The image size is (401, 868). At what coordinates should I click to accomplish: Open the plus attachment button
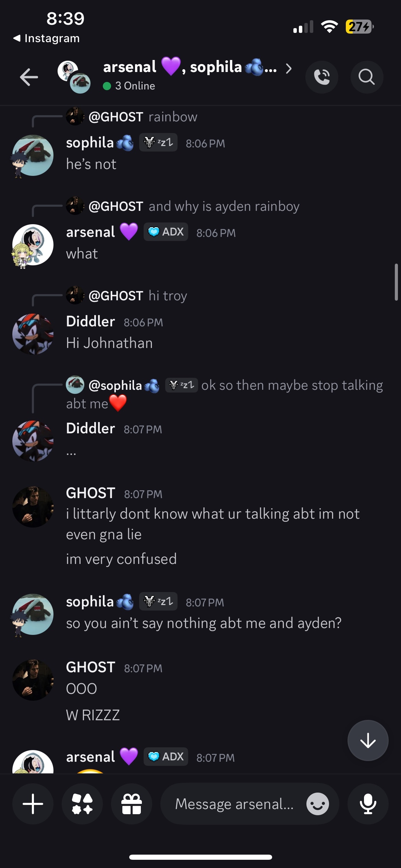click(33, 804)
